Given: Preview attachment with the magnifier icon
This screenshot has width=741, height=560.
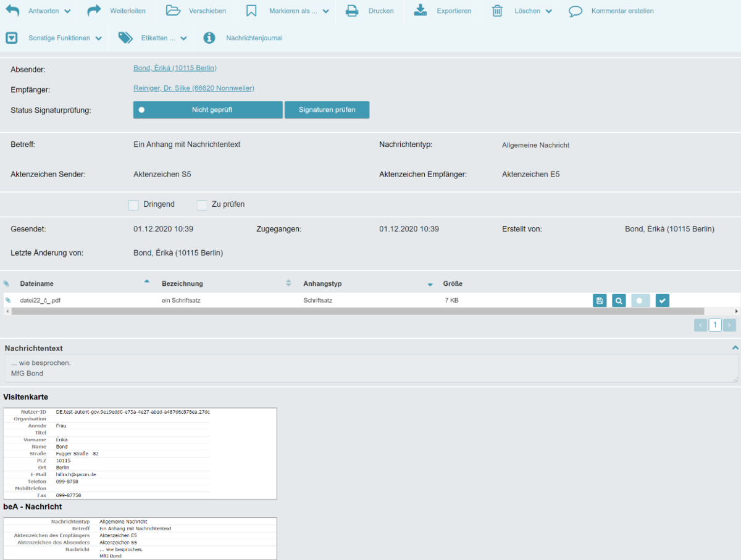Looking at the screenshot, I should pos(619,301).
